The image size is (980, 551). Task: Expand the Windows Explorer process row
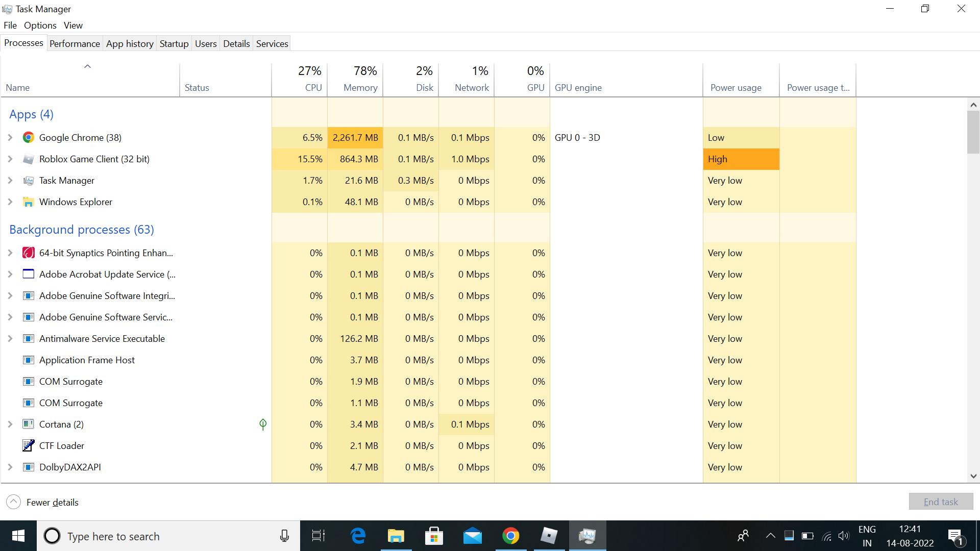10,202
